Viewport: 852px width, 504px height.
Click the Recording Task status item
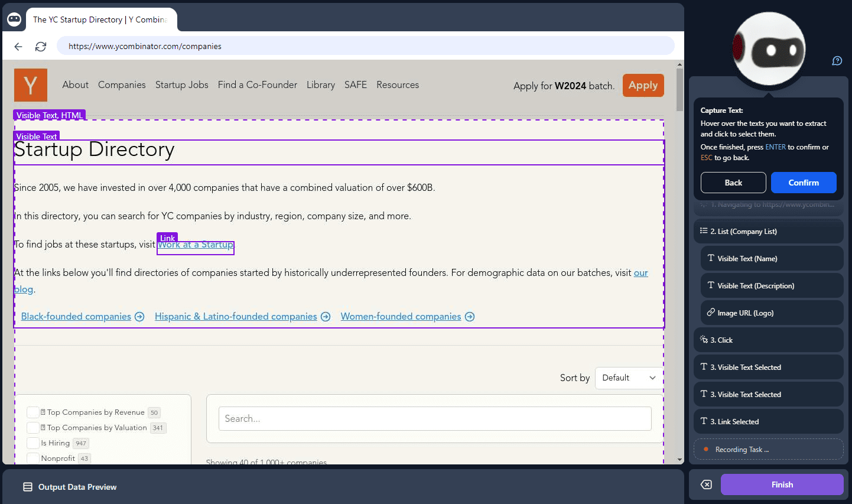tap(768, 449)
